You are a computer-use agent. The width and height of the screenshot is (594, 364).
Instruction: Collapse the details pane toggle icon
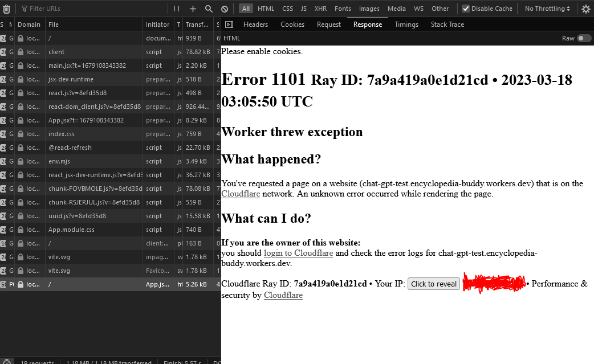tap(229, 24)
